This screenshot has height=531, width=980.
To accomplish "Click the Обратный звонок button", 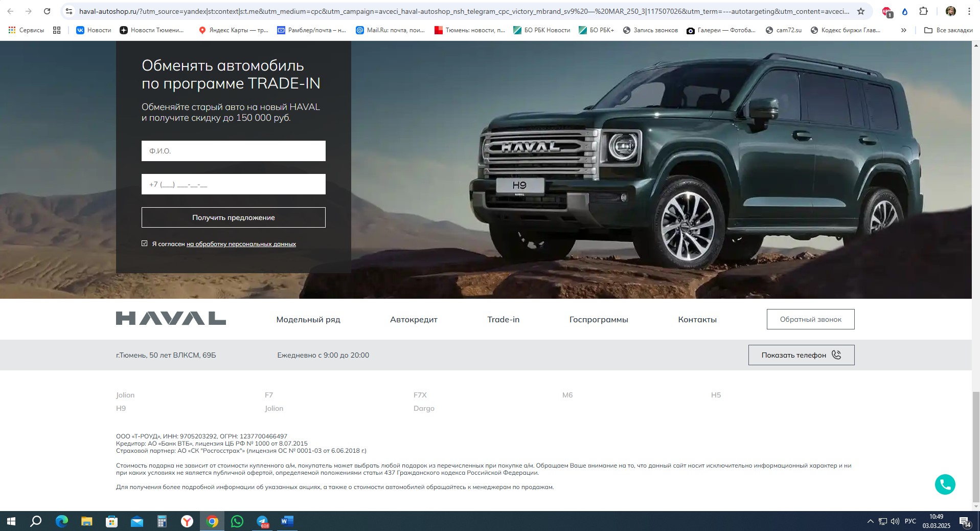I will pyautogui.click(x=810, y=319).
